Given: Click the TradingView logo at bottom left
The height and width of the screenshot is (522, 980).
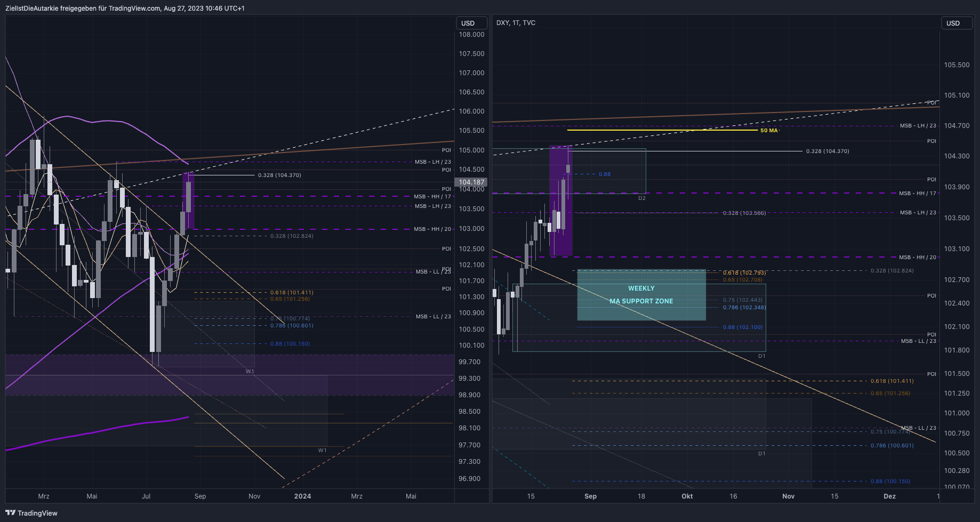Looking at the screenshot, I should coord(31,513).
